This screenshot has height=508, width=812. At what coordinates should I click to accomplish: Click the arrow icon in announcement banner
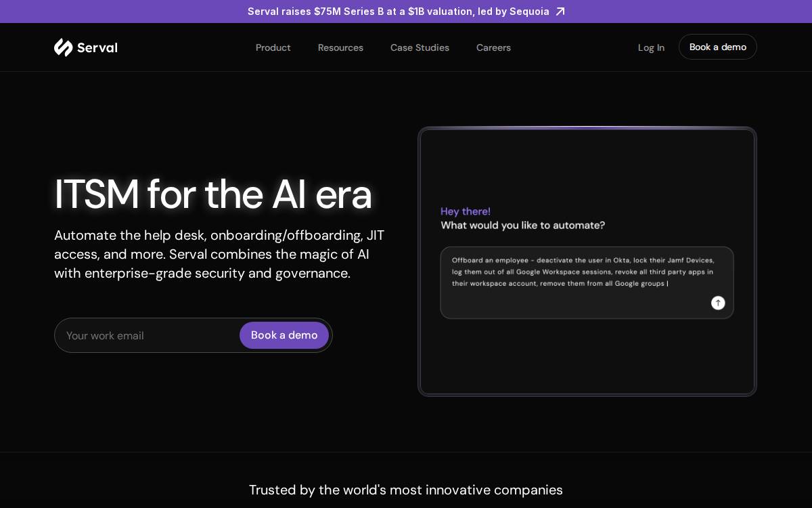[x=560, y=12]
